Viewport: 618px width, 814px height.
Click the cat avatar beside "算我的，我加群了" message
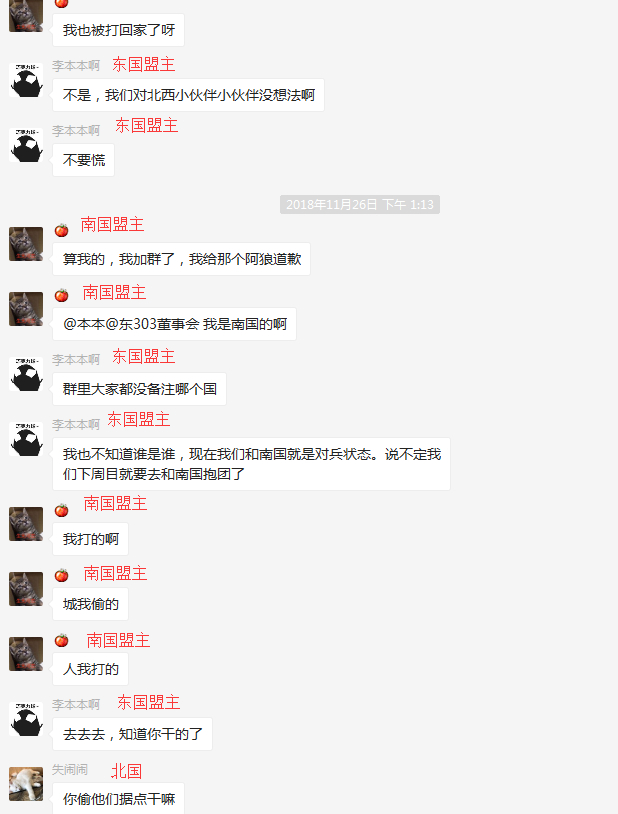[x=26, y=243]
